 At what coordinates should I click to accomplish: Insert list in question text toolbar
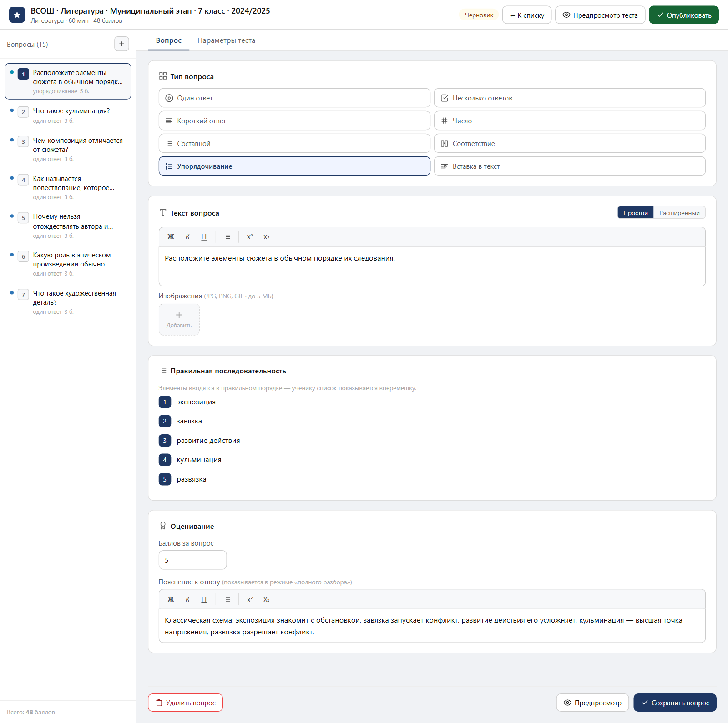tap(228, 237)
